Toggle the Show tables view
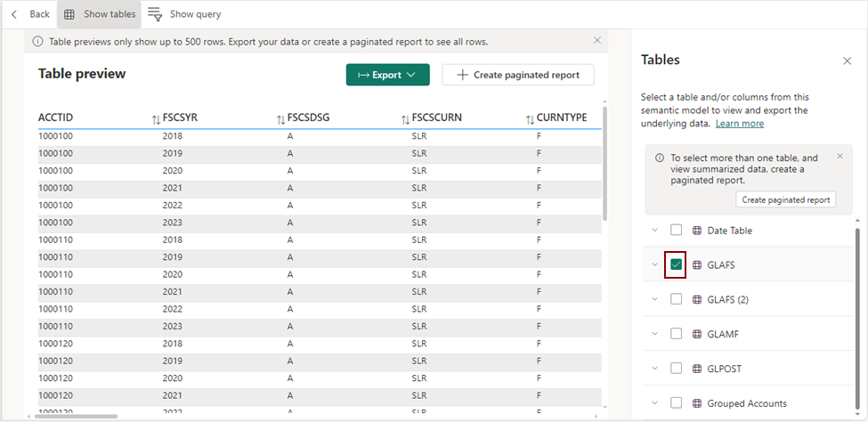The image size is (868, 422). (x=99, y=14)
